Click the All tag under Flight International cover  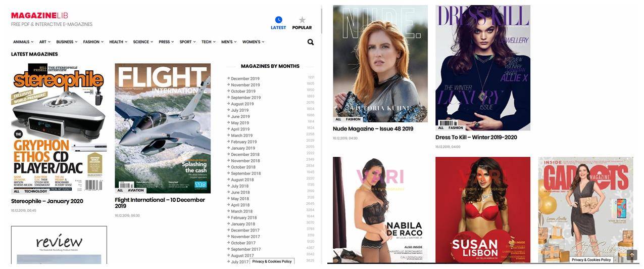[x=120, y=191]
